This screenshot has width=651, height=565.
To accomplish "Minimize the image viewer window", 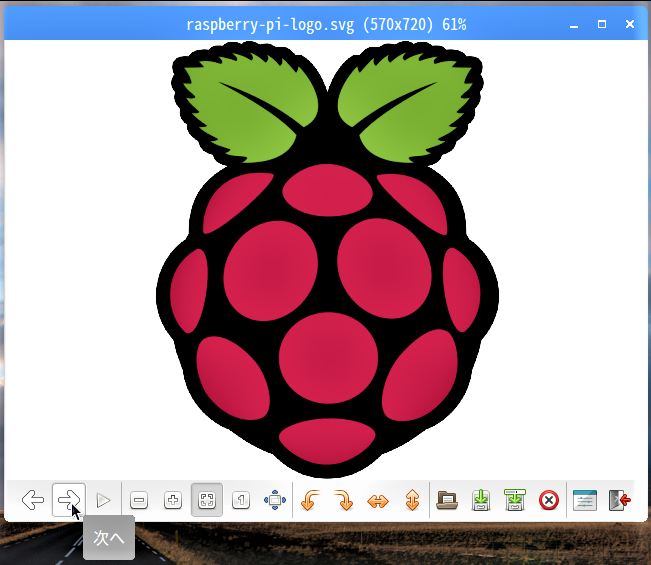I will 574,25.
